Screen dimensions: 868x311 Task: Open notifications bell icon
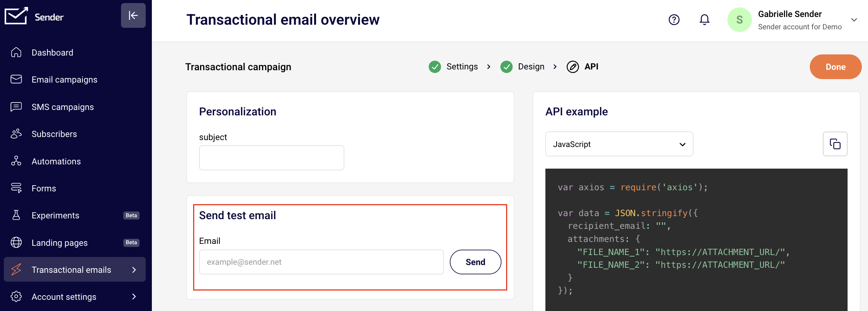click(x=704, y=20)
